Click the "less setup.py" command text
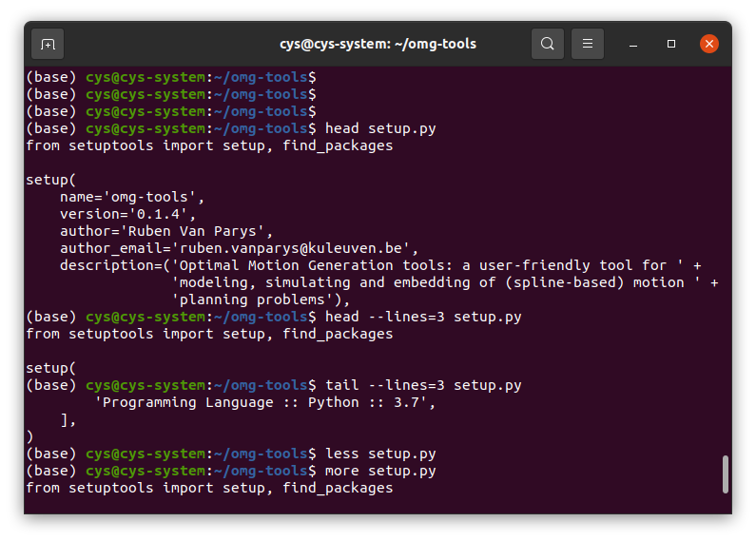The width and height of the screenshot is (756, 541). point(380,454)
